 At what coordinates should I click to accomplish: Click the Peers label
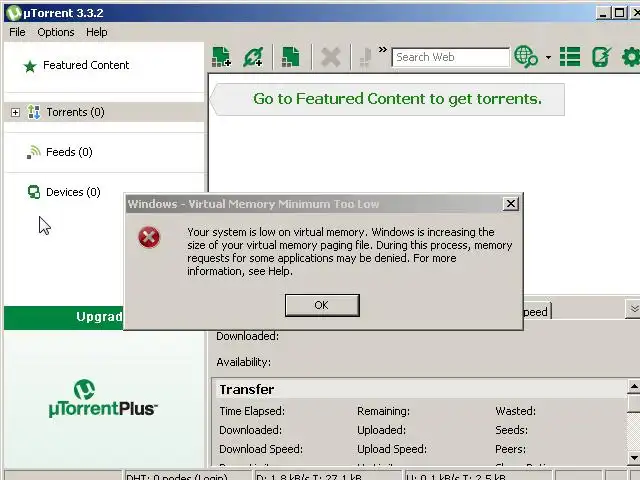click(x=511, y=449)
